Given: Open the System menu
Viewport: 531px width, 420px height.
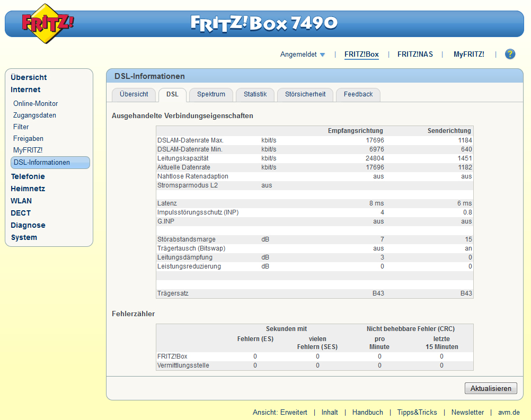Looking at the screenshot, I should (24, 237).
